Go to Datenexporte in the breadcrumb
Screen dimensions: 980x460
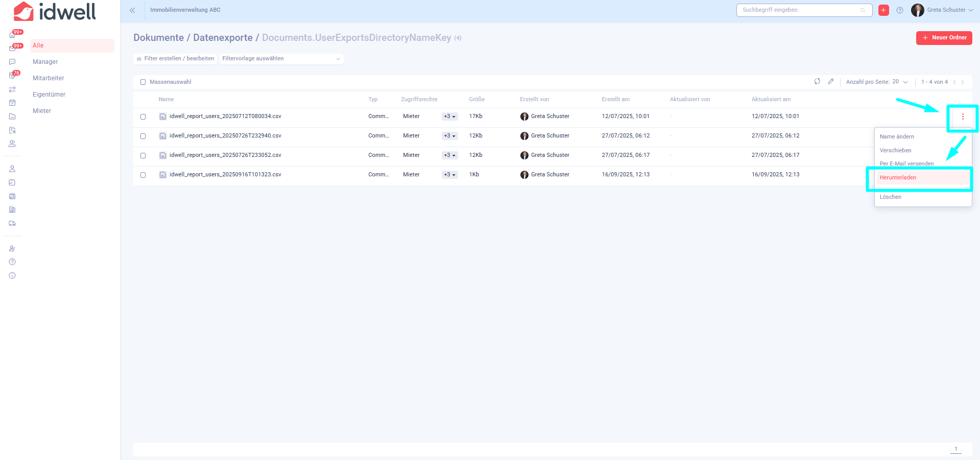[x=223, y=38]
